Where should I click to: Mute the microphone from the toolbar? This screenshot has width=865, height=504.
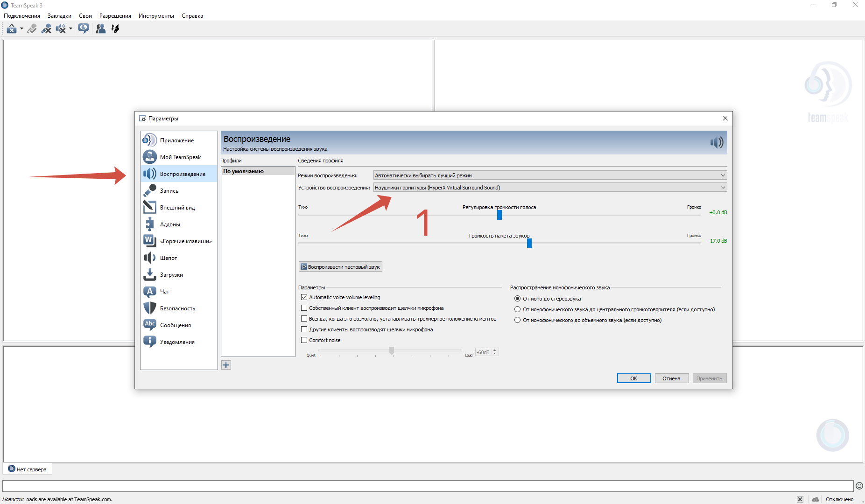(x=46, y=29)
